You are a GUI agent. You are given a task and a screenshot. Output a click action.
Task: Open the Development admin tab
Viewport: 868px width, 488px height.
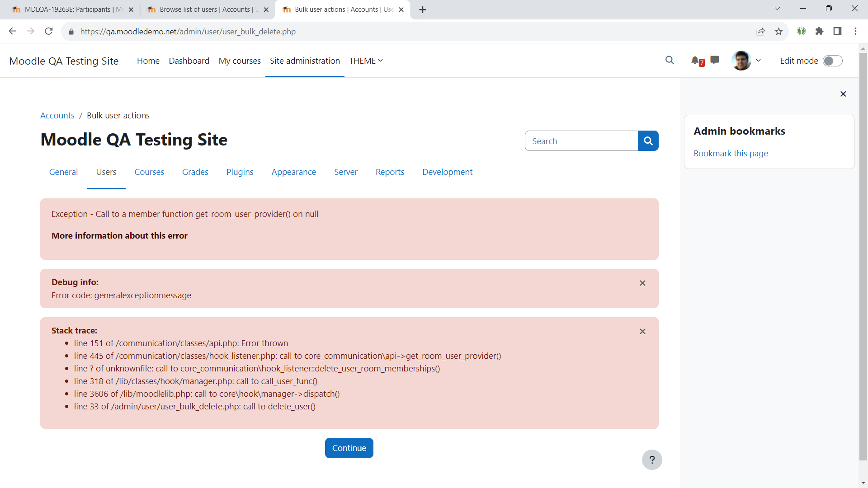click(447, 172)
